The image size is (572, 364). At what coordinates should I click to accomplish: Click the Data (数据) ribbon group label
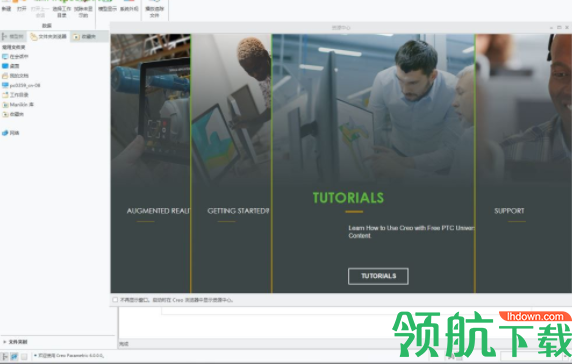[47, 26]
